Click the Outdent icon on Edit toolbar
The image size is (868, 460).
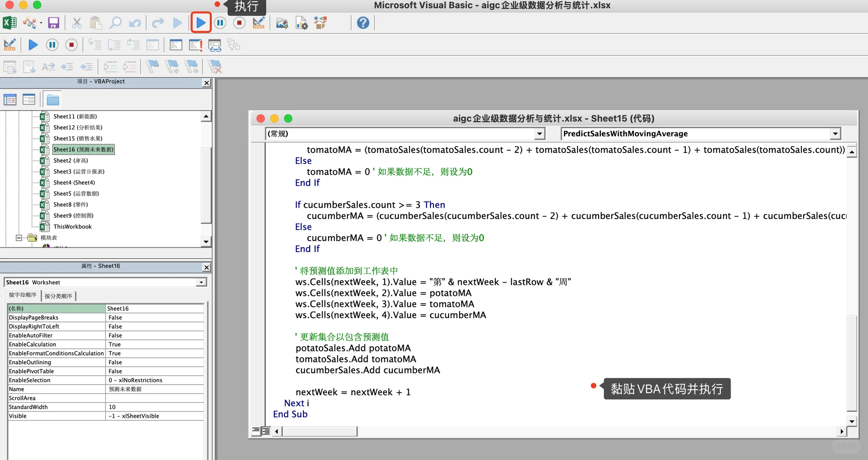[87, 67]
